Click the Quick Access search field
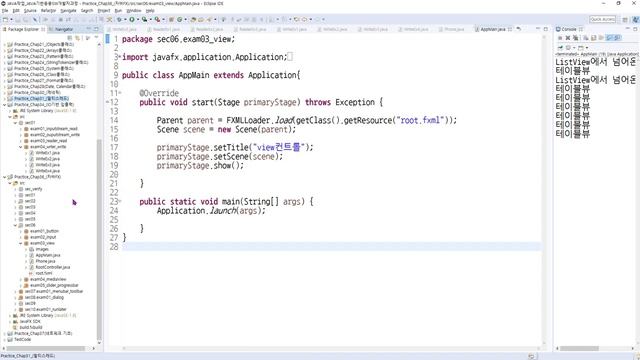This screenshot has width=640, height=360. pos(602,19)
